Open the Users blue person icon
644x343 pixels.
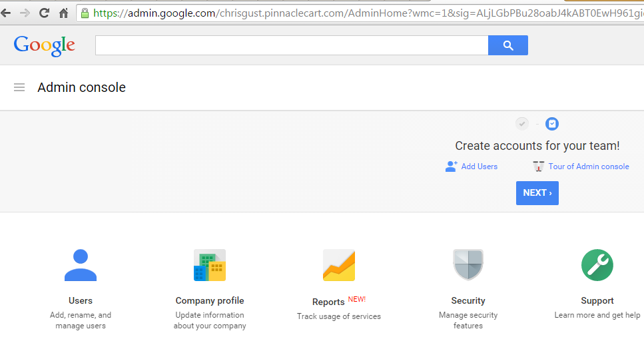(x=81, y=265)
